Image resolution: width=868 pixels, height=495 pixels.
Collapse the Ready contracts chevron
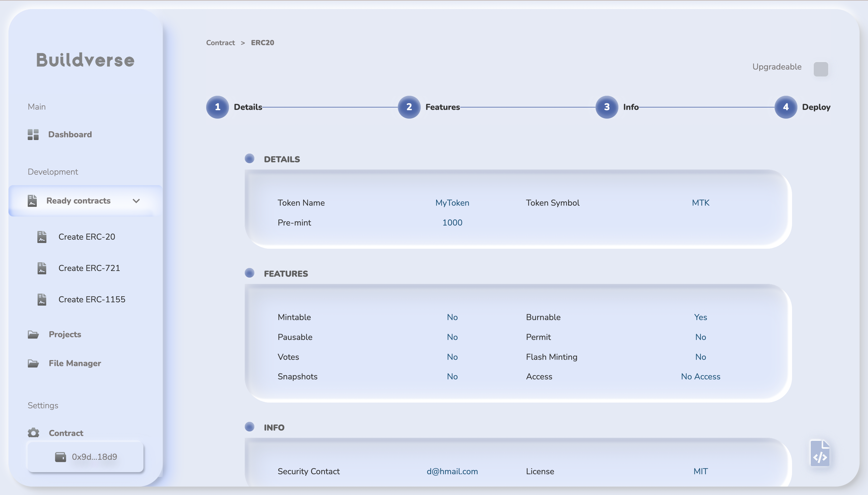click(x=136, y=201)
